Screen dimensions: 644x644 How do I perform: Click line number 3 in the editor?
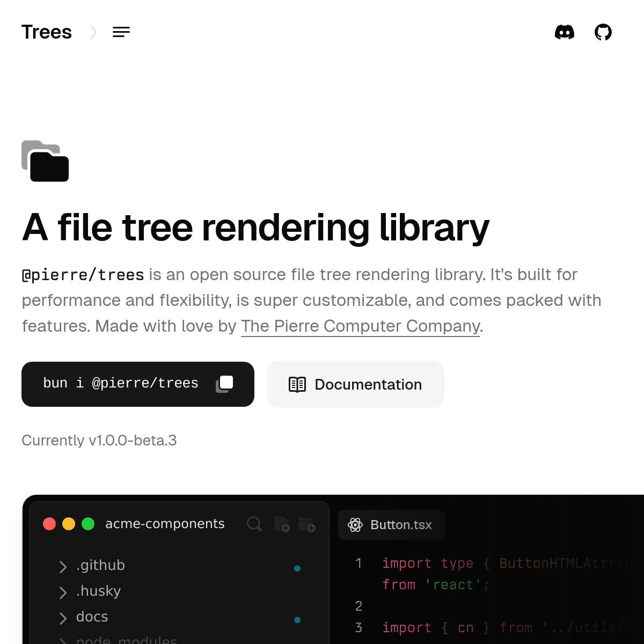coord(358,627)
